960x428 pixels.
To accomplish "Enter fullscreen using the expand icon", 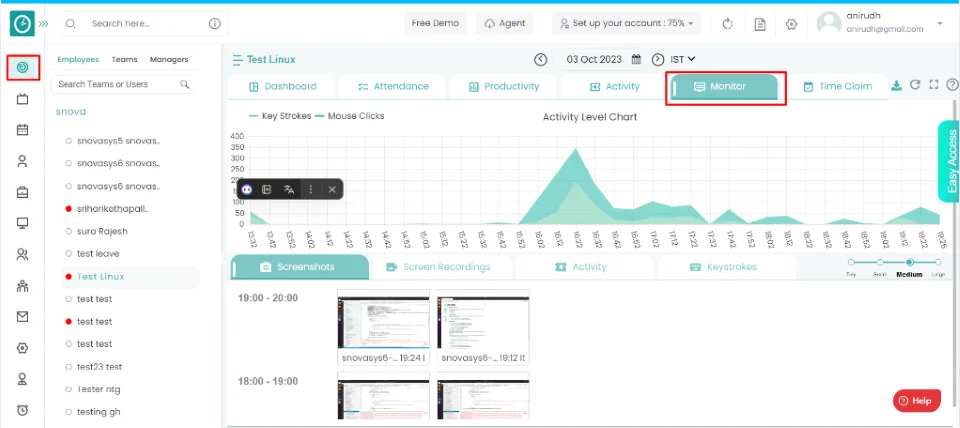I will pyautogui.click(x=933, y=86).
